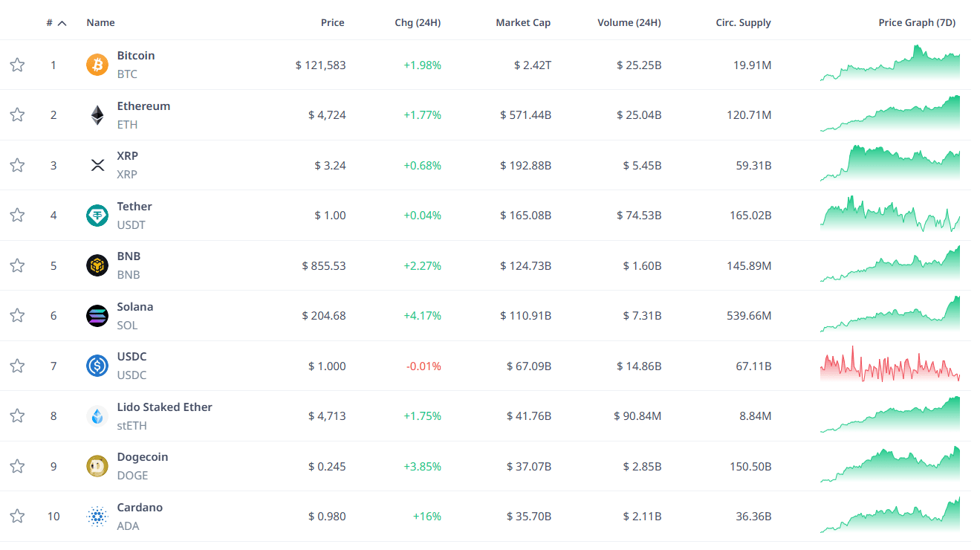Sort by Chg (24H) column header
Viewport: 980px width, 550px height.
click(x=418, y=23)
